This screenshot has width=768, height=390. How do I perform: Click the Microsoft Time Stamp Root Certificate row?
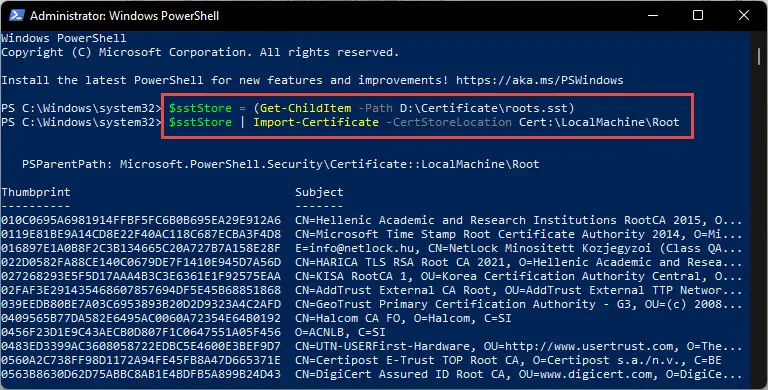pos(372,234)
